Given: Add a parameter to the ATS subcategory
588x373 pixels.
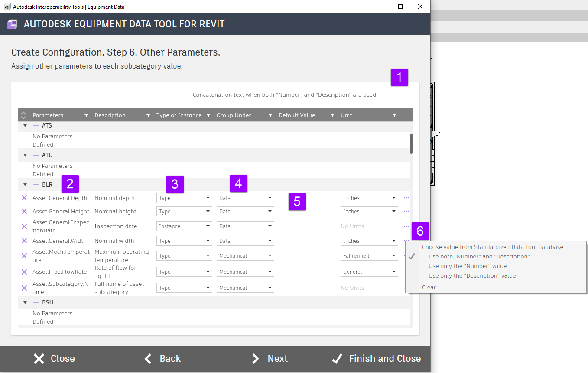Looking at the screenshot, I should tap(36, 126).
